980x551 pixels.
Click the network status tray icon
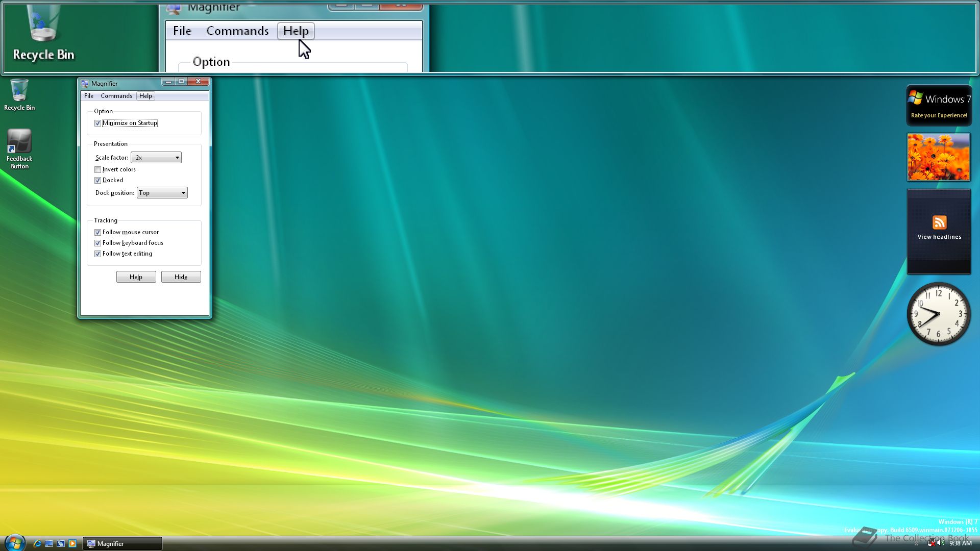point(930,543)
